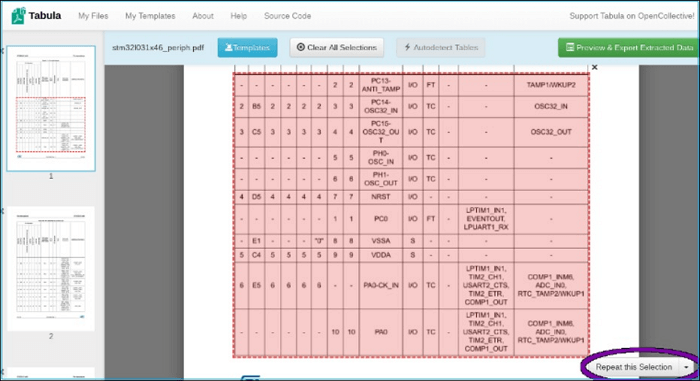
Task: Open the Source Code link
Action: tap(288, 16)
